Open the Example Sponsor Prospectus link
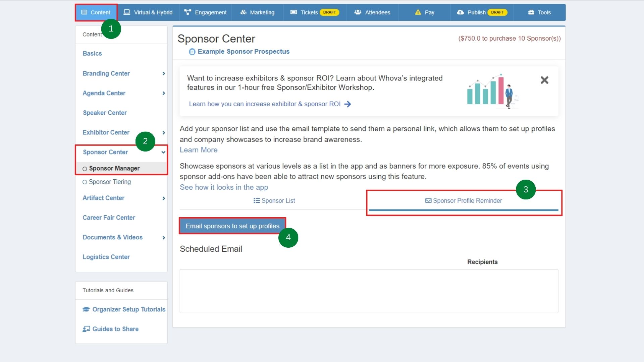The image size is (644, 362). [x=243, y=52]
